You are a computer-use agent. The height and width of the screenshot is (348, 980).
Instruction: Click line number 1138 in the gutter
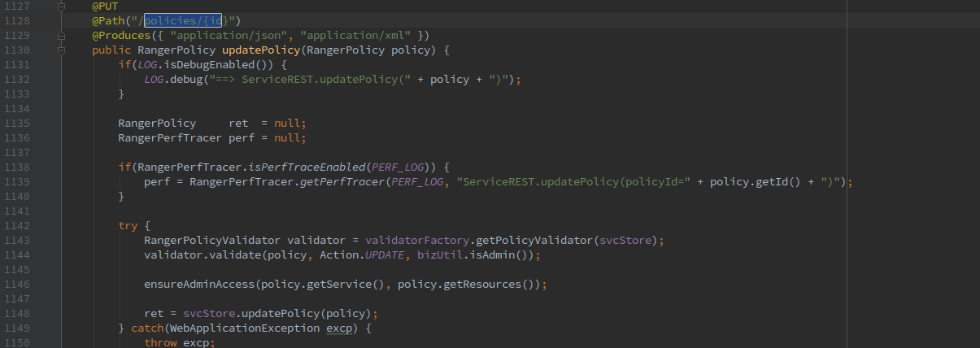tap(17, 167)
